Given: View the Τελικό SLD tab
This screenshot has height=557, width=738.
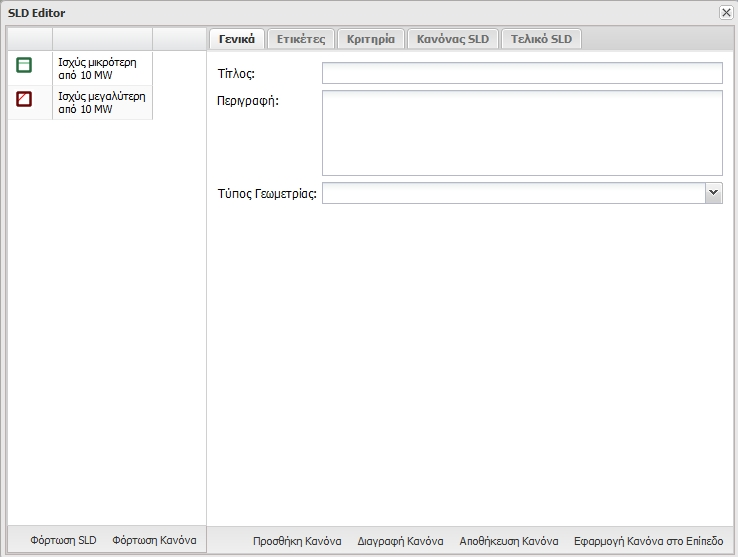Looking at the screenshot, I should pyautogui.click(x=541, y=39).
